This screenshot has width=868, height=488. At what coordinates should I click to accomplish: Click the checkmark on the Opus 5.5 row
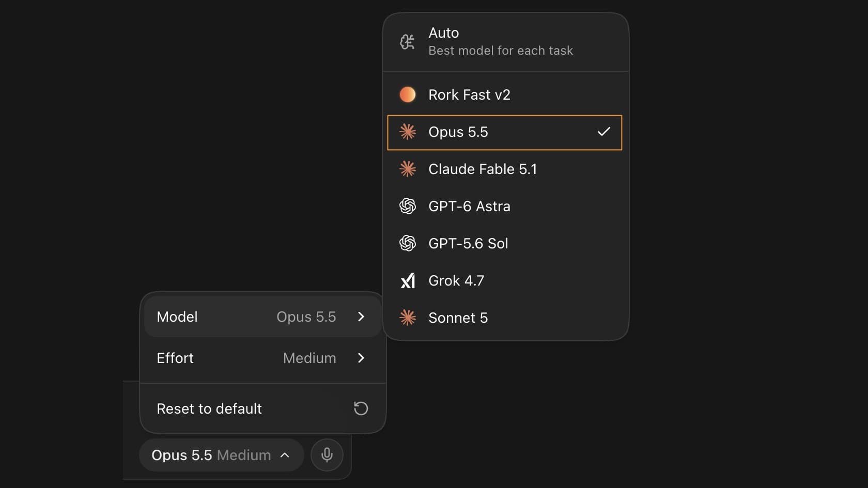(603, 132)
